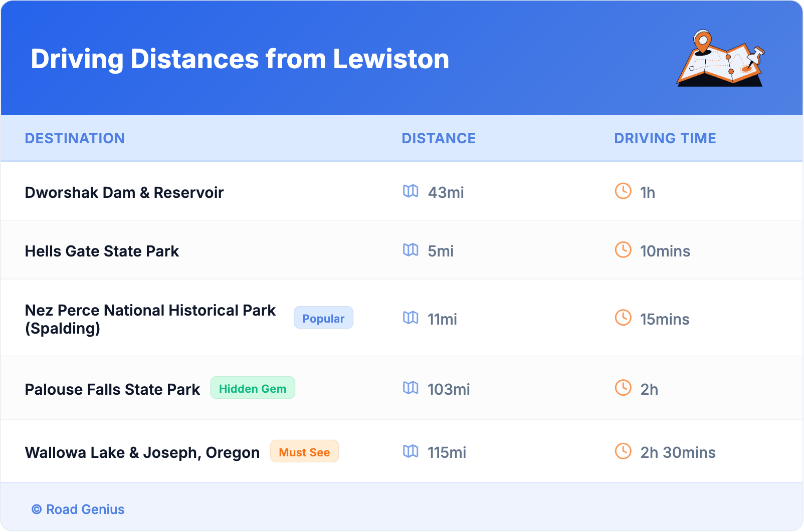Click the clock icon beside 10mins
This screenshot has height=532, width=804.
coord(623,249)
